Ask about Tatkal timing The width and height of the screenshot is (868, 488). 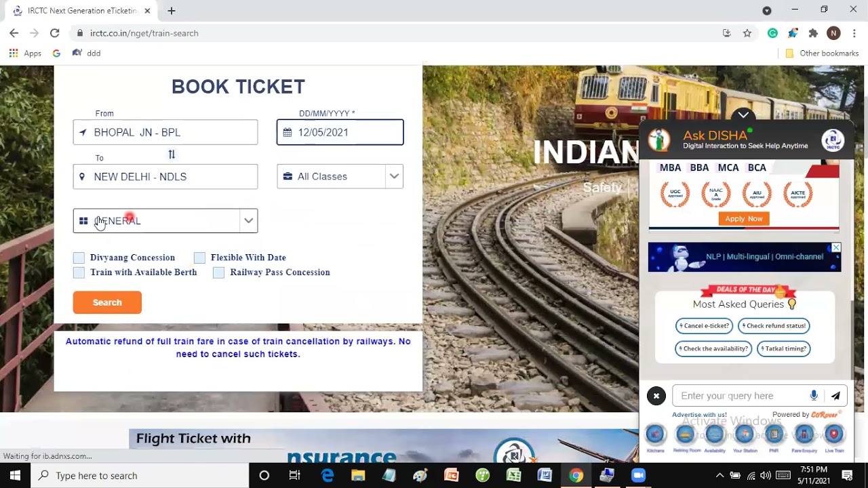[783, 349]
